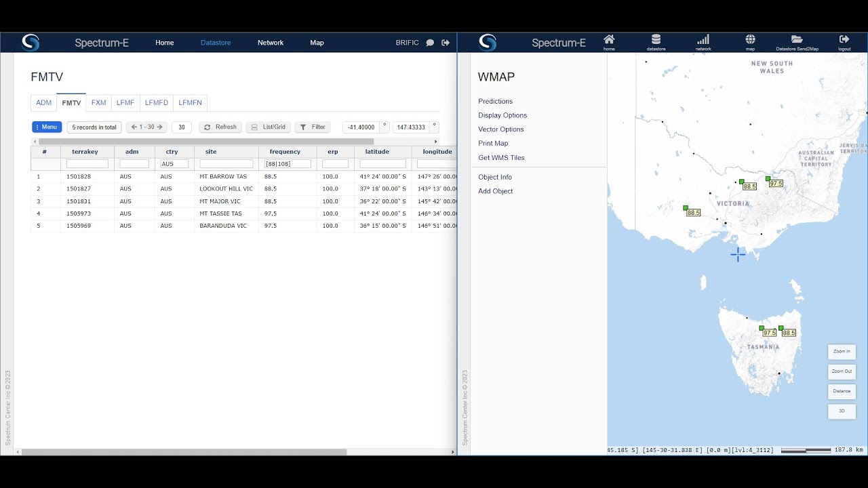The image size is (868, 488).
Task: Open Display Options in WMAP sidebar
Action: (502, 115)
